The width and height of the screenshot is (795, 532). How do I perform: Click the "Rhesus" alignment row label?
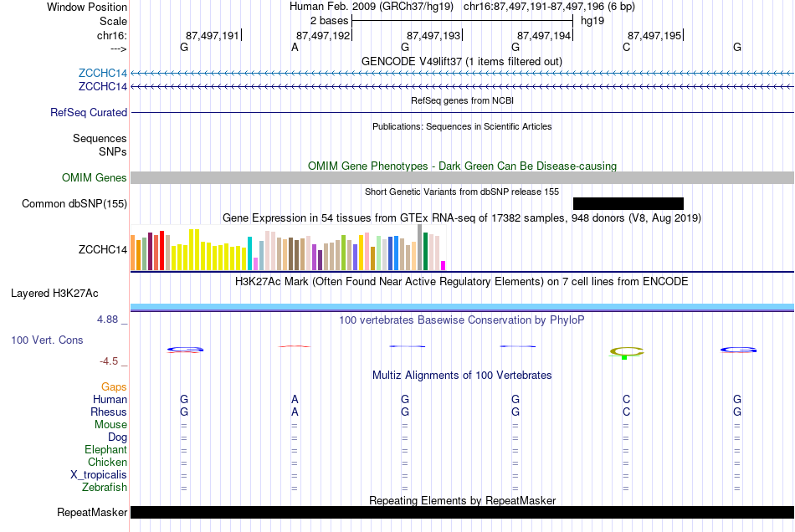(x=109, y=412)
